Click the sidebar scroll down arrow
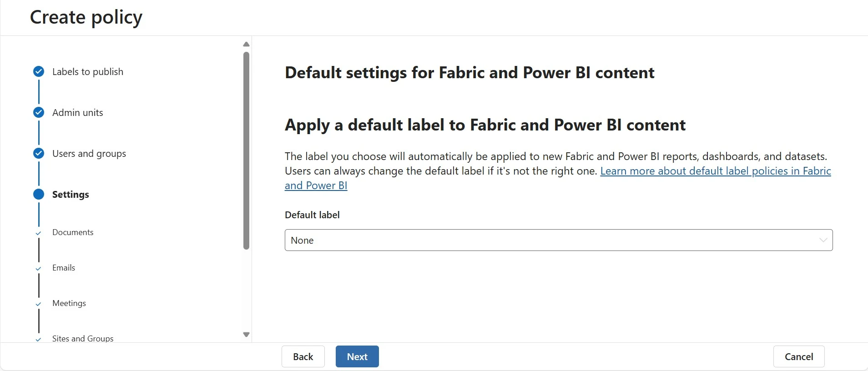 point(246,335)
